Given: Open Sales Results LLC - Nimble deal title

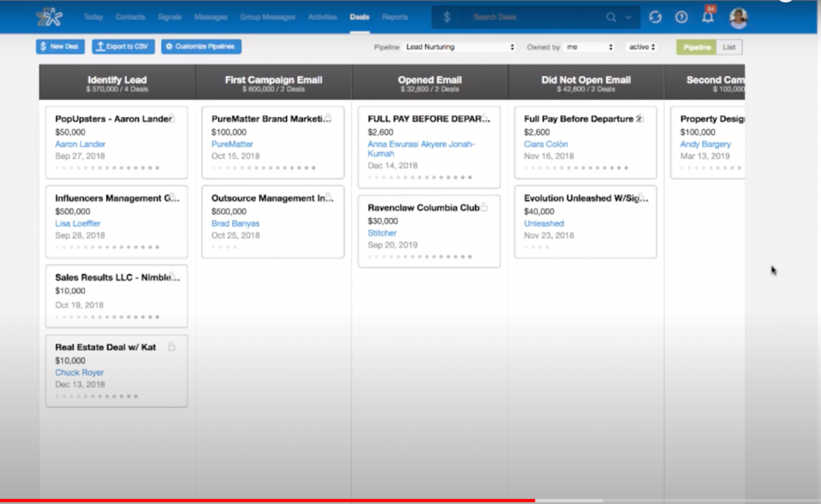Looking at the screenshot, I should coord(117,277).
